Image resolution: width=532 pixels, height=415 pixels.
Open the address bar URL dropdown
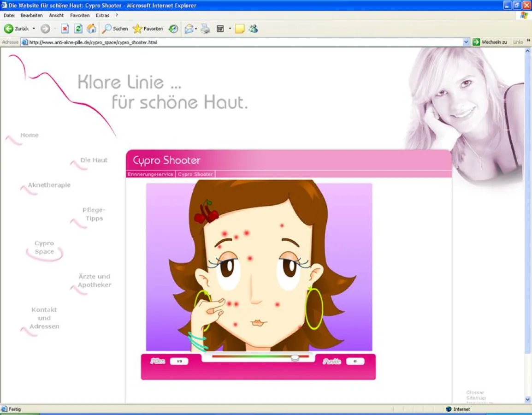click(x=466, y=42)
